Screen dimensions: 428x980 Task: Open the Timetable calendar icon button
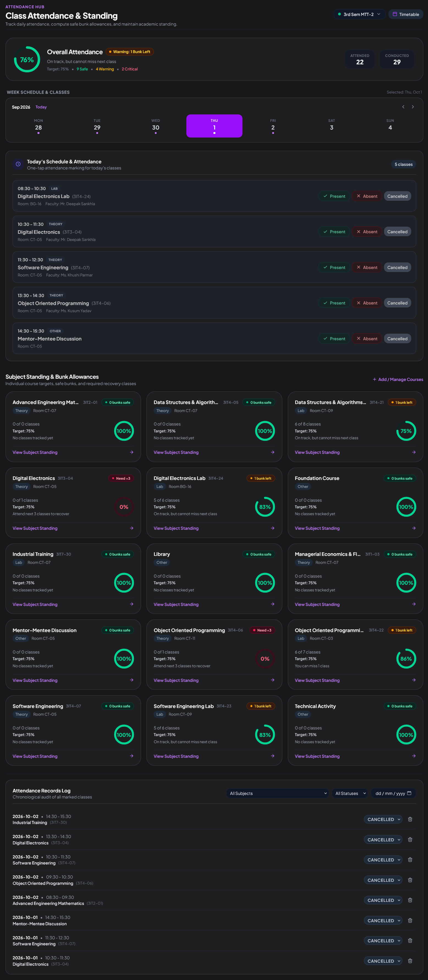(405, 15)
